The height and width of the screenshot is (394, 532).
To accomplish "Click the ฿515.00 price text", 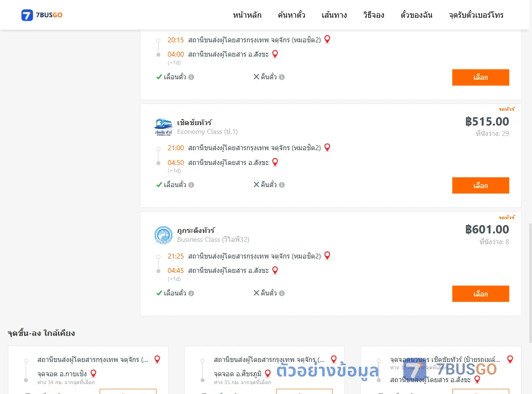I will [x=487, y=122].
